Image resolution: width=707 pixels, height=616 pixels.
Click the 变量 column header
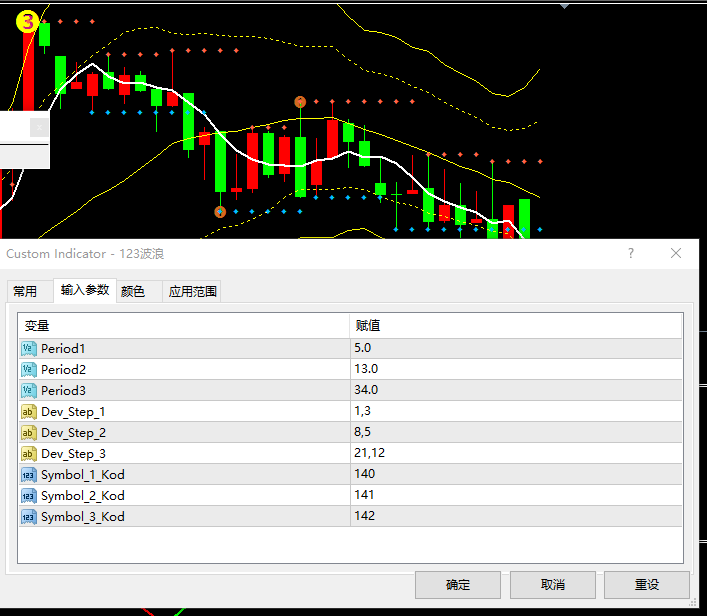tap(184, 326)
